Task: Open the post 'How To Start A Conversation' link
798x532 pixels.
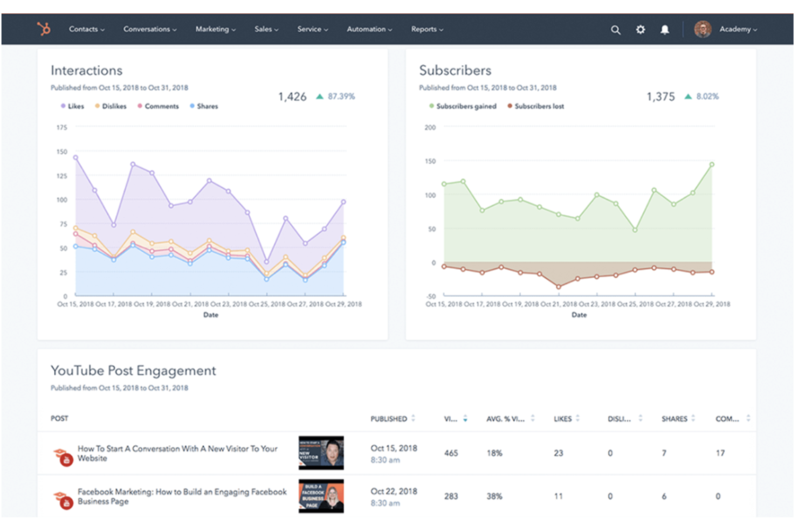Action: pos(177,453)
